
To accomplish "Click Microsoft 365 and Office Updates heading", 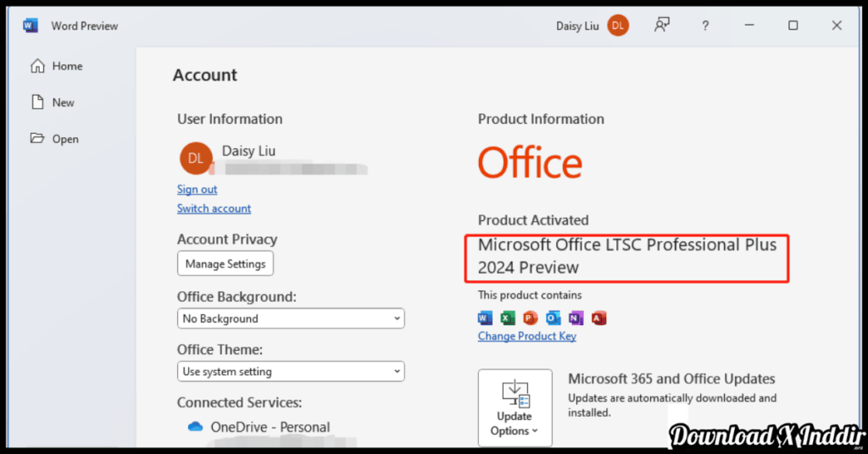I will tap(671, 379).
